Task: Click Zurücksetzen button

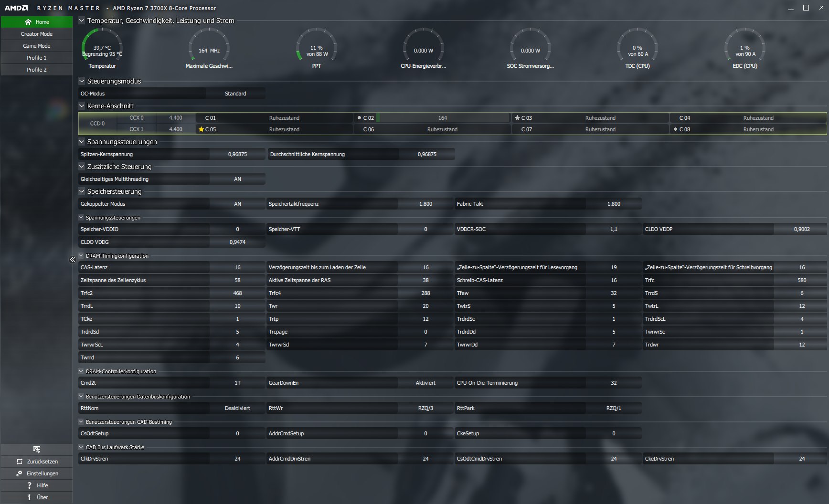Action: (x=37, y=462)
